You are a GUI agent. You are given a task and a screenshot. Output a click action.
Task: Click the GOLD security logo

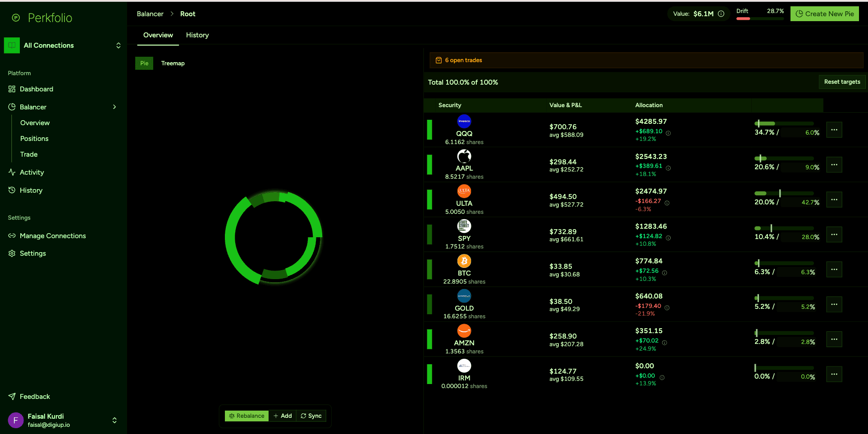464,296
